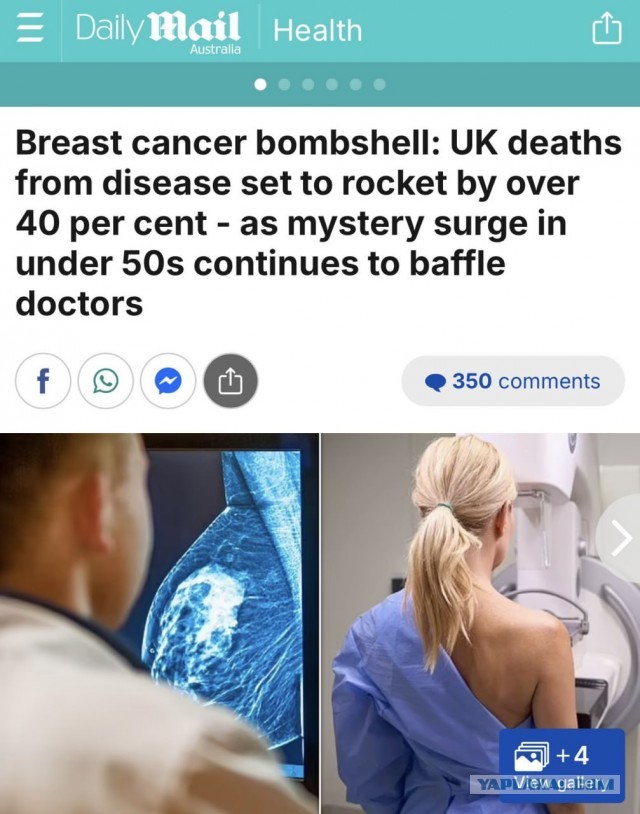The image size is (640, 814).
Task: Share article via WhatsApp
Action: point(105,382)
